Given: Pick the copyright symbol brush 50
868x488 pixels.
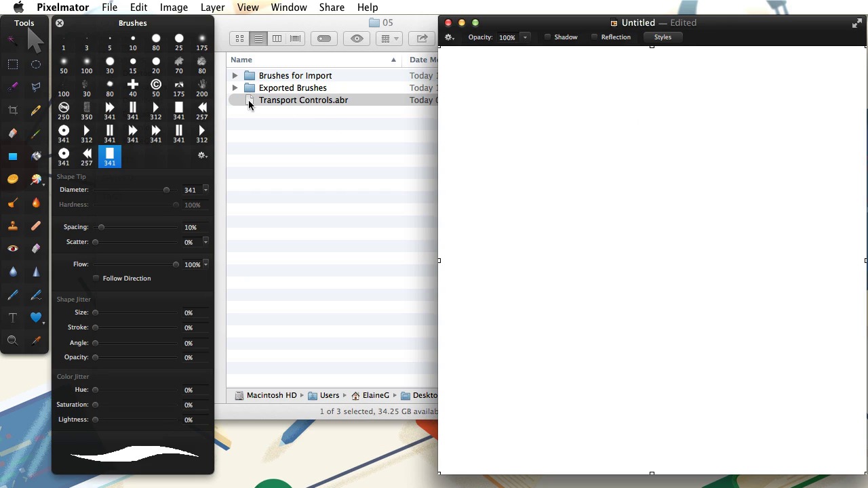Looking at the screenshot, I should [156, 87].
